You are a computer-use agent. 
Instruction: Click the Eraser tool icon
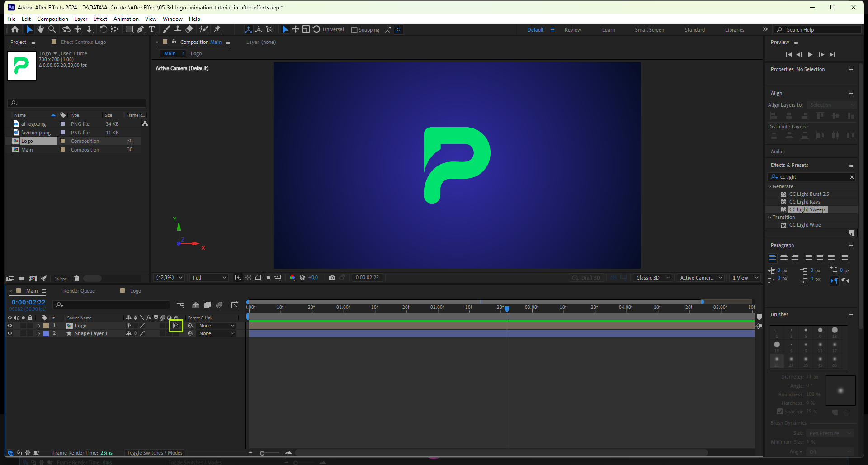pos(189,29)
